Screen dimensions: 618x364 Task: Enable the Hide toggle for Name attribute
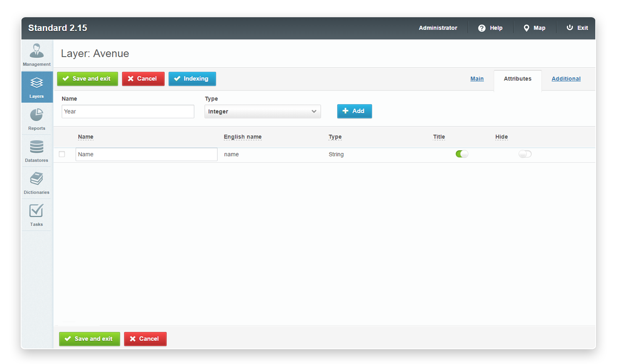[525, 154]
